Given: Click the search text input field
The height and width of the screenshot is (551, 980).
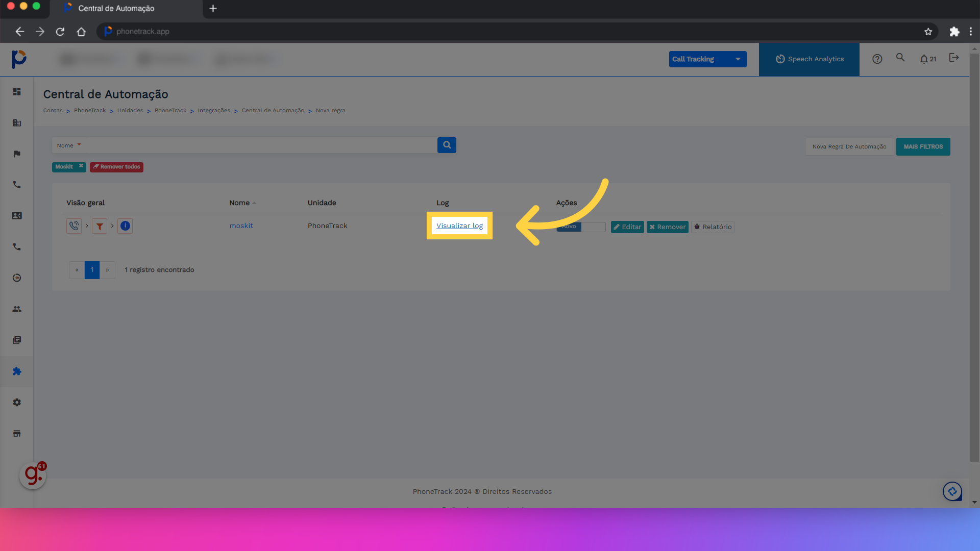Looking at the screenshot, I should coord(260,145).
